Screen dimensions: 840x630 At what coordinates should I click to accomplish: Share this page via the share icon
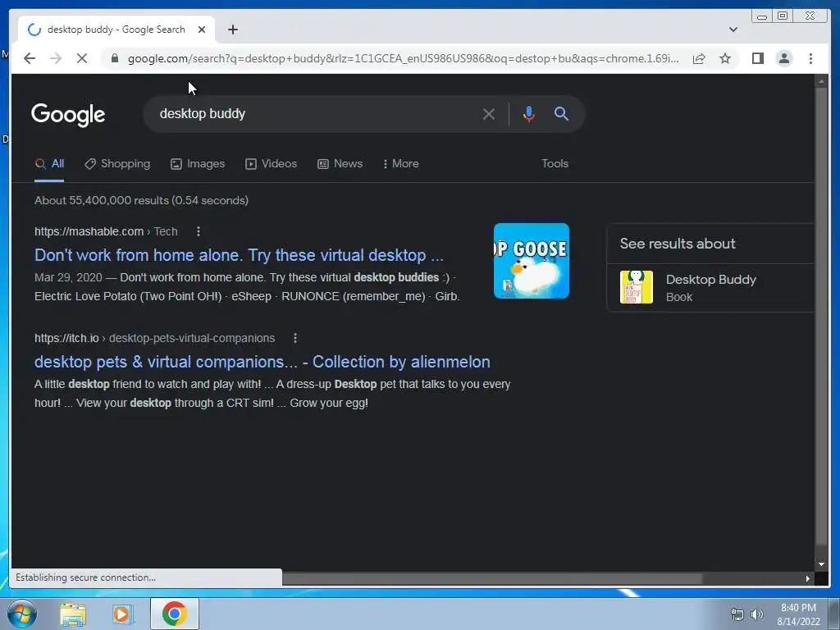[699, 58]
